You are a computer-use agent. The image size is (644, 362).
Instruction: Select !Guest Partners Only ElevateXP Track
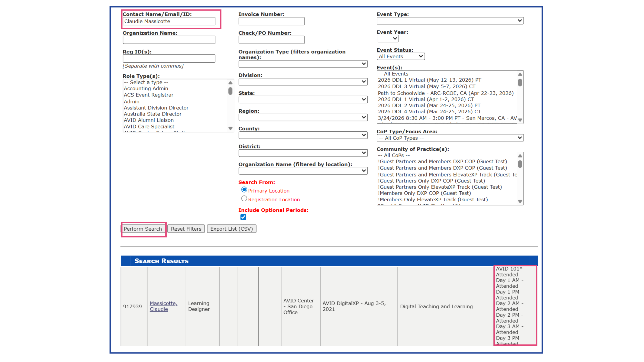pos(440,187)
